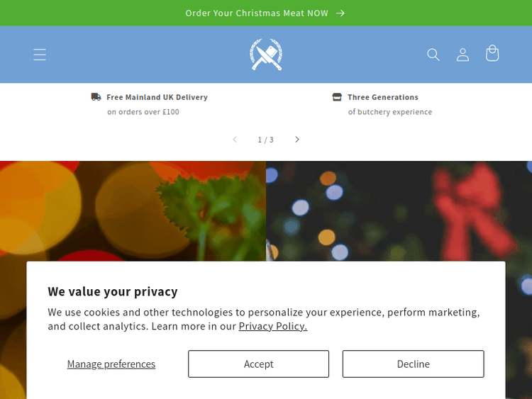Open the Privacy Policy link
The image size is (532, 399).
[272, 326]
